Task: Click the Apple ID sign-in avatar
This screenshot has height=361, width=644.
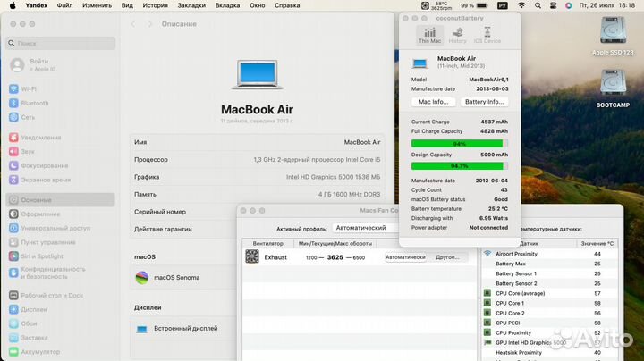Action: click(17, 65)
